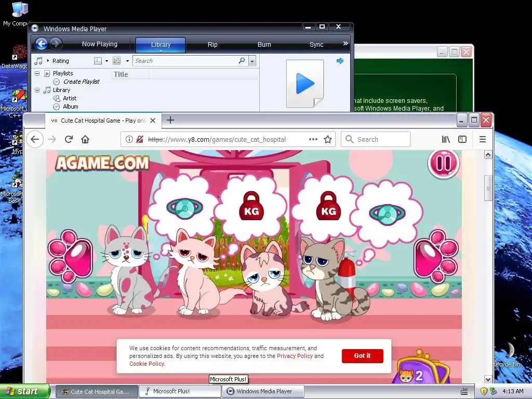Click the blocked plugin icon in address bar
Image resolution: width=532 pixels, height=399 pixels.
click(139, 139)
